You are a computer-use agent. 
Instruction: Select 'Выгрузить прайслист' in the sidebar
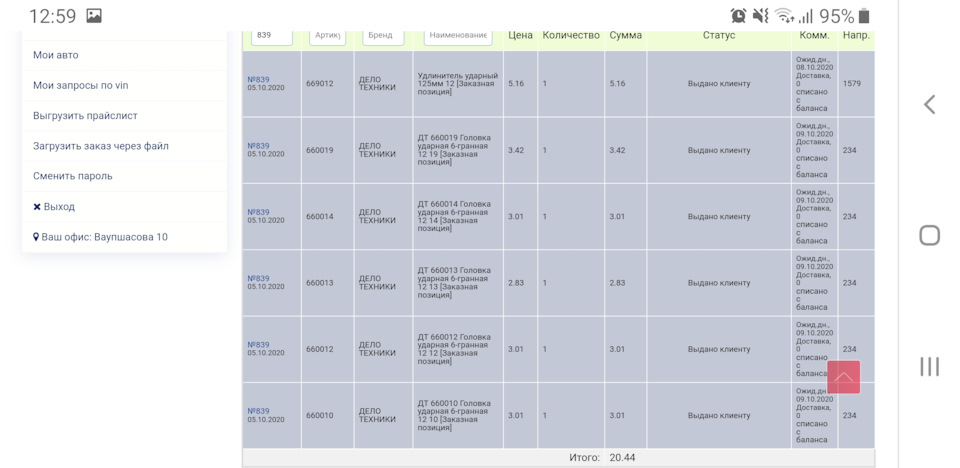pyautogui.click(x=85, y=115)
